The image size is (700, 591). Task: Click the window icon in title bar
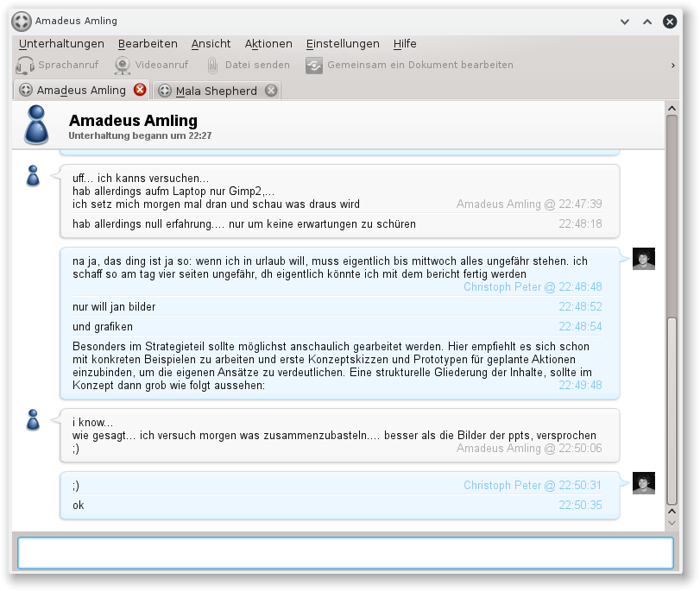click(x=22, y=21)
